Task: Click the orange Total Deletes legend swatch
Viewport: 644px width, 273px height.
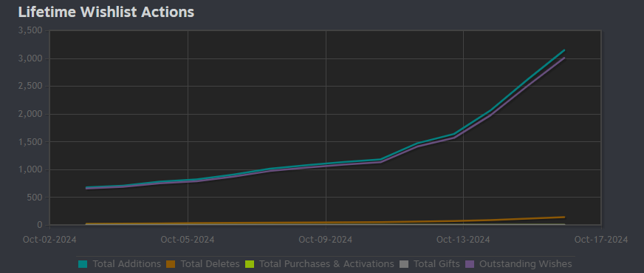Action: (171, 264)
